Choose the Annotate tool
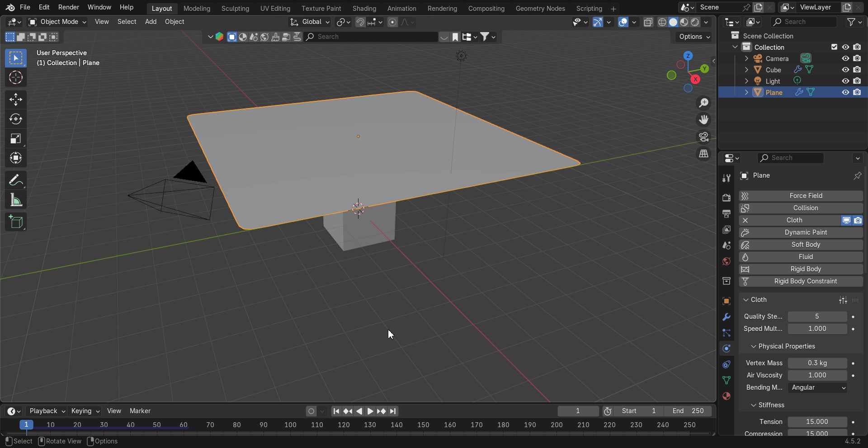Image resolution: width=868 pixels, height=448 pixels. (16, 180)
